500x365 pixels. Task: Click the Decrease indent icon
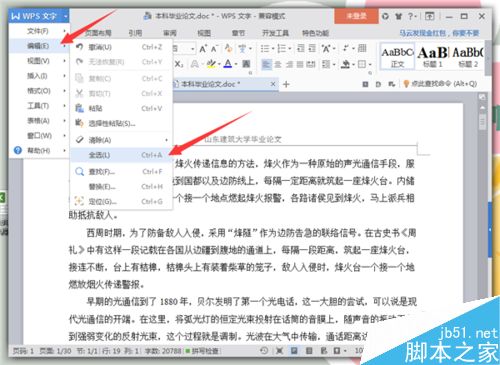pos(300,48)
